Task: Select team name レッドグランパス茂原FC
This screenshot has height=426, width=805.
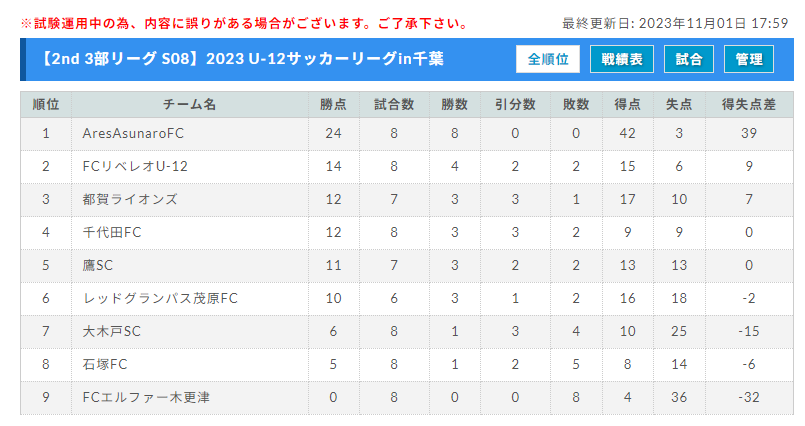Action: click(160, 298)
